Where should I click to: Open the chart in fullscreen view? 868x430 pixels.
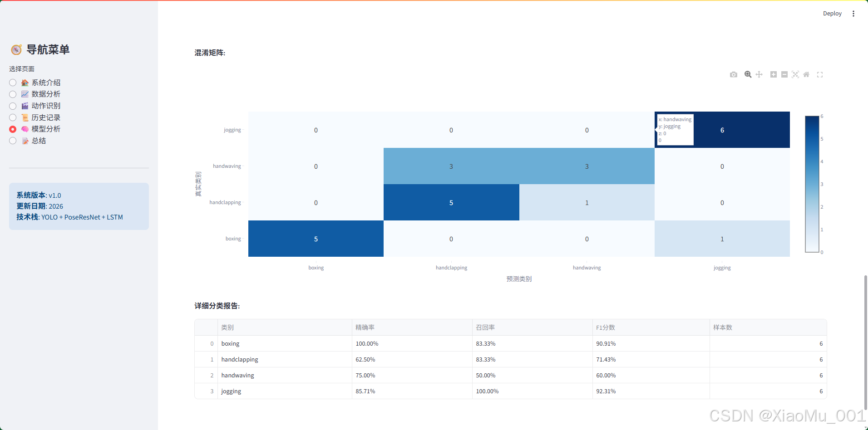(820, 74)
